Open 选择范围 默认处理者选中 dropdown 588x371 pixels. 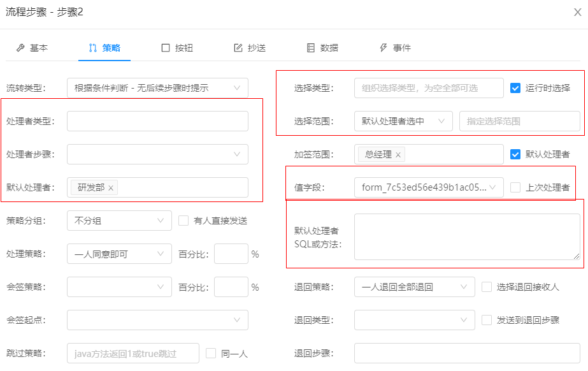[403, 121]
